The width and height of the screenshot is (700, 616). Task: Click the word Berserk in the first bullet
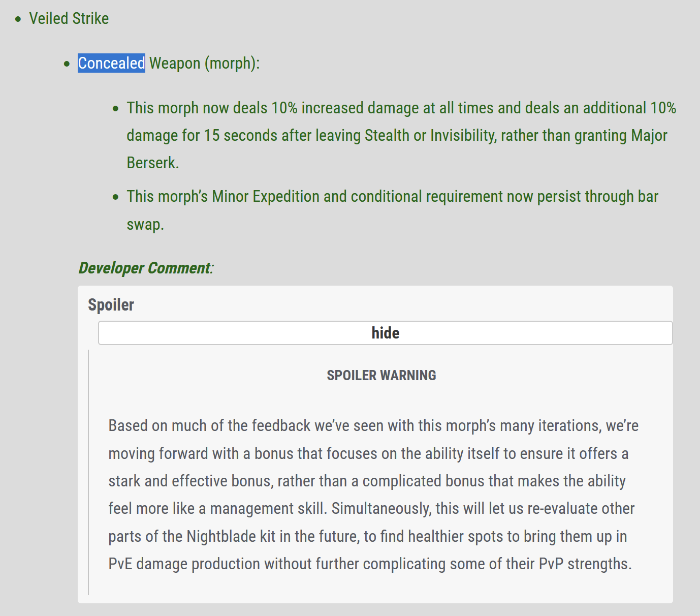pyautogui.click(x=153, y=163)
